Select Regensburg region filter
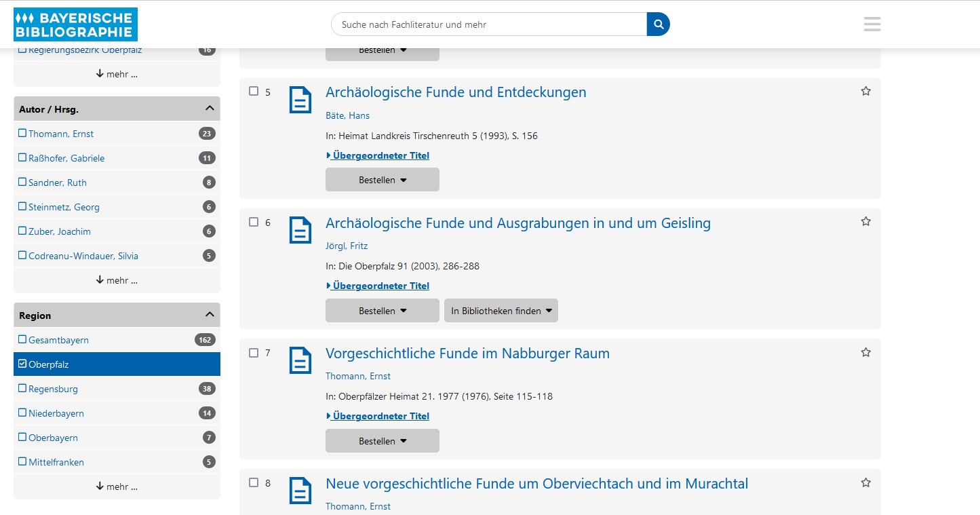The height and width of the screenshot is (515, 980). [53, 389]
